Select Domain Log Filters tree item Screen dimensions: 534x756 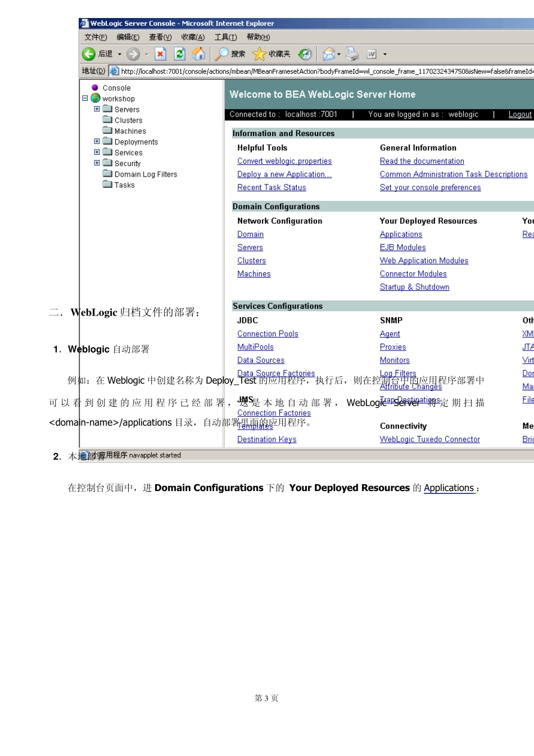[146, 174]
